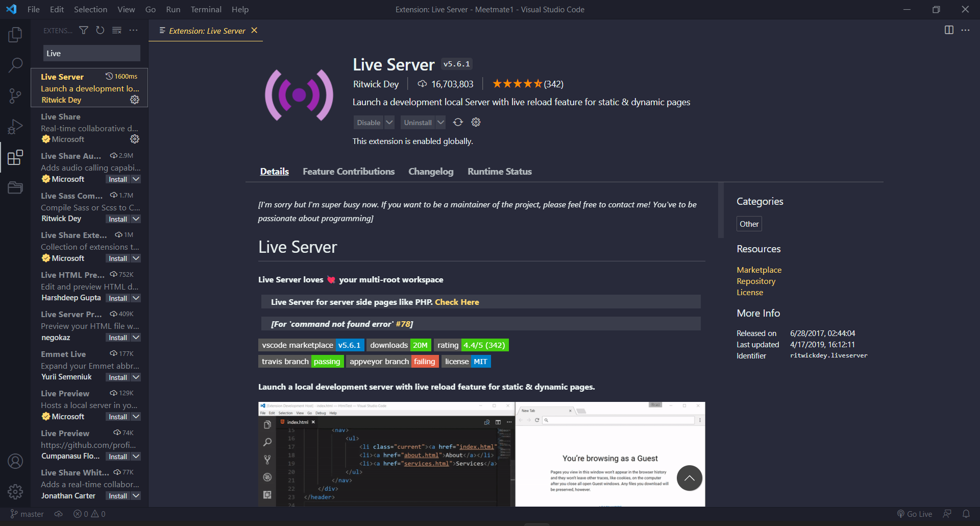
Task: Click Go Live in the status bar
Action: pos(914,514)
